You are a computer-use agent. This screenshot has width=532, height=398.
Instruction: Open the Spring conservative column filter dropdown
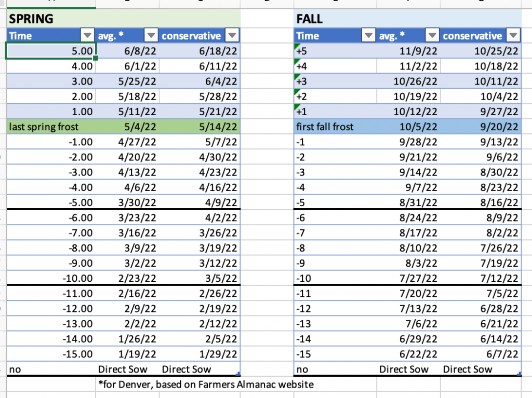232,36
